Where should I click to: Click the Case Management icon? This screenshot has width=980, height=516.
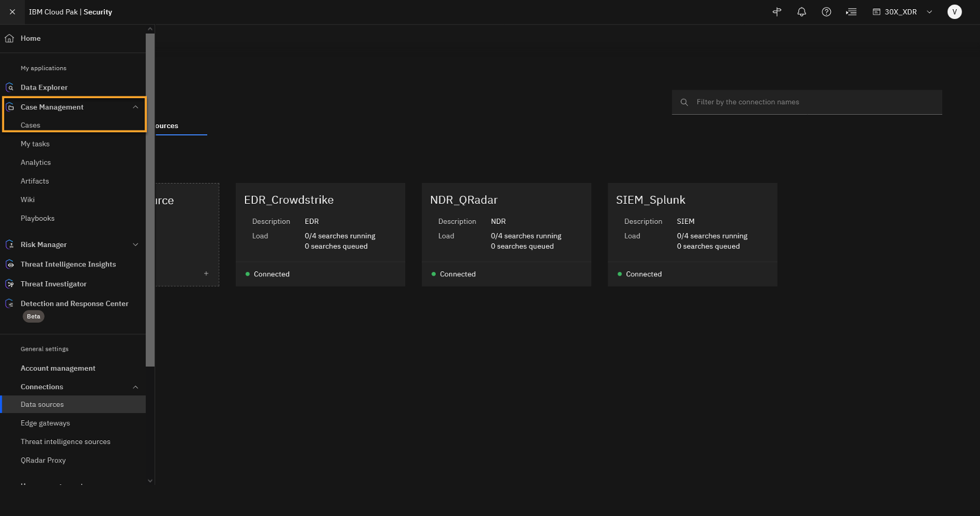10,107
